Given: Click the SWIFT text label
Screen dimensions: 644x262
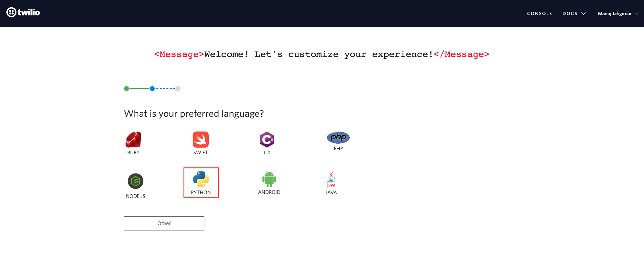Looking at the screenshot, I should coord(201,153).
